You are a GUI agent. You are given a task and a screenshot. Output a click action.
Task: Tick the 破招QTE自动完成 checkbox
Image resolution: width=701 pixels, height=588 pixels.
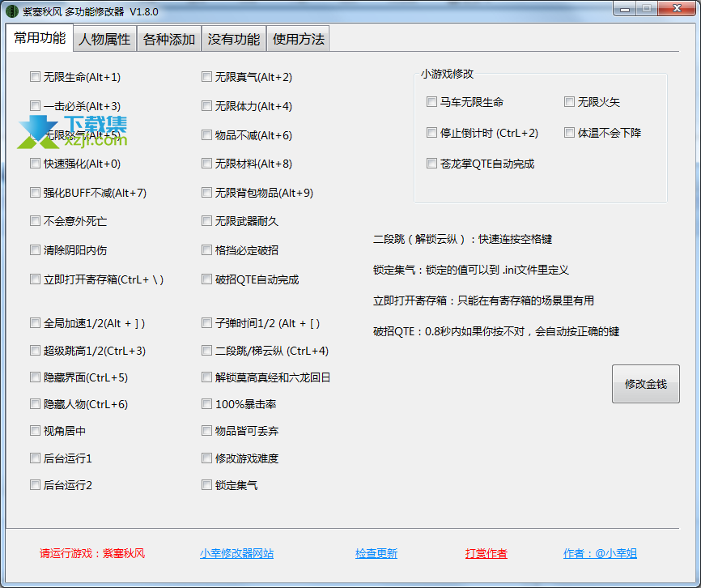click(206, 279)
